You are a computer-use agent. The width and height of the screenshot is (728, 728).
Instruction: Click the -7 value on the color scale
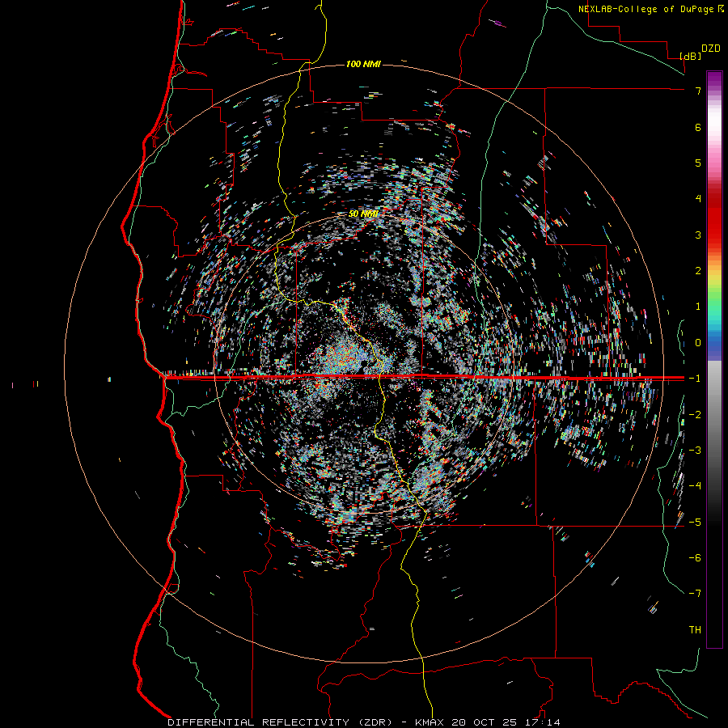point(695,594)
